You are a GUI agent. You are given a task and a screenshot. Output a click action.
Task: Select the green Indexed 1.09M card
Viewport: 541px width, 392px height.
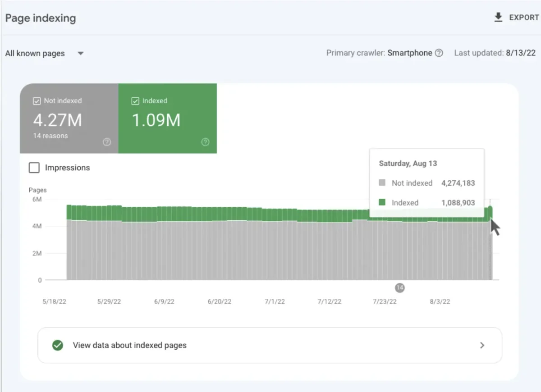pos(168,119)
